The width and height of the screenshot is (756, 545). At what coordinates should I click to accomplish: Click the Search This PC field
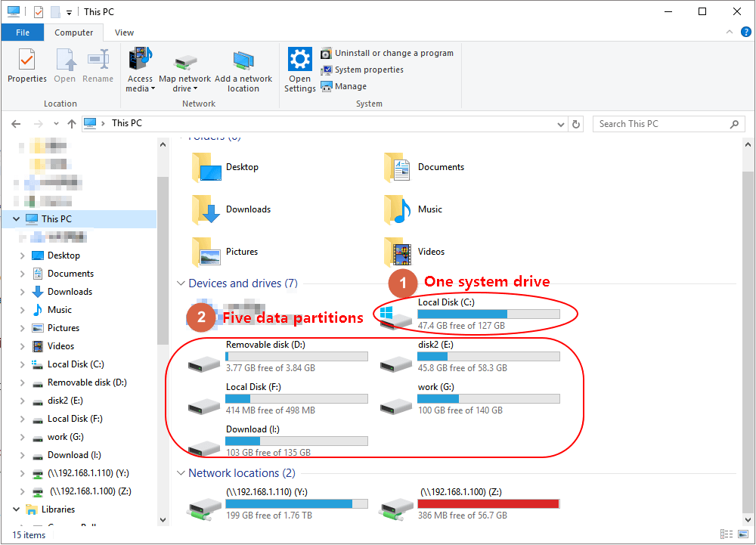(x=661, y=124)
